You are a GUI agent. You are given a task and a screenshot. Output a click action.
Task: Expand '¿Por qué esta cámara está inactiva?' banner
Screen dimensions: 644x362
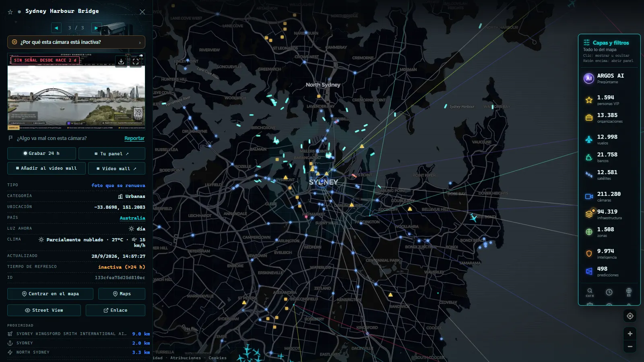click(76, 42)
